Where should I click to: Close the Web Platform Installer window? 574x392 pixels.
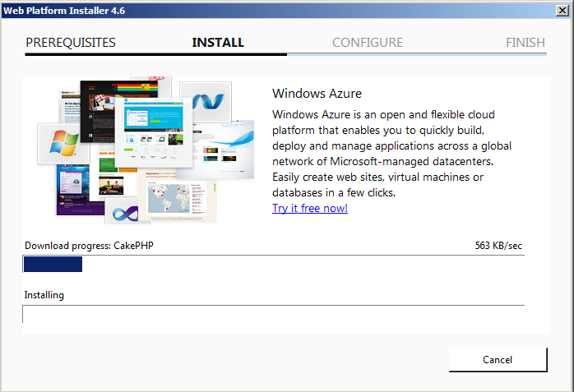pos(562,10)
